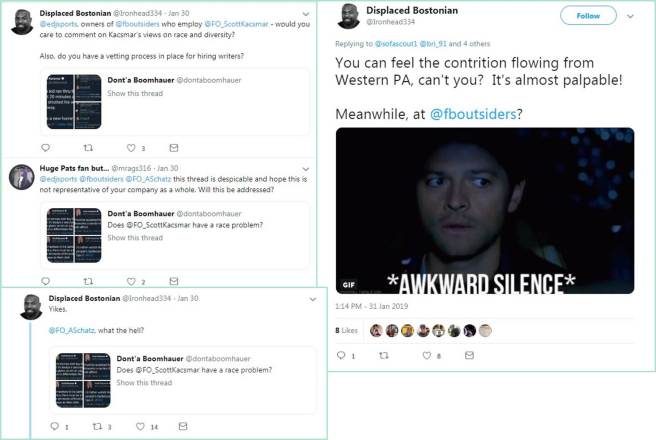Retweet the awkward silence GIF tweet

384,355
